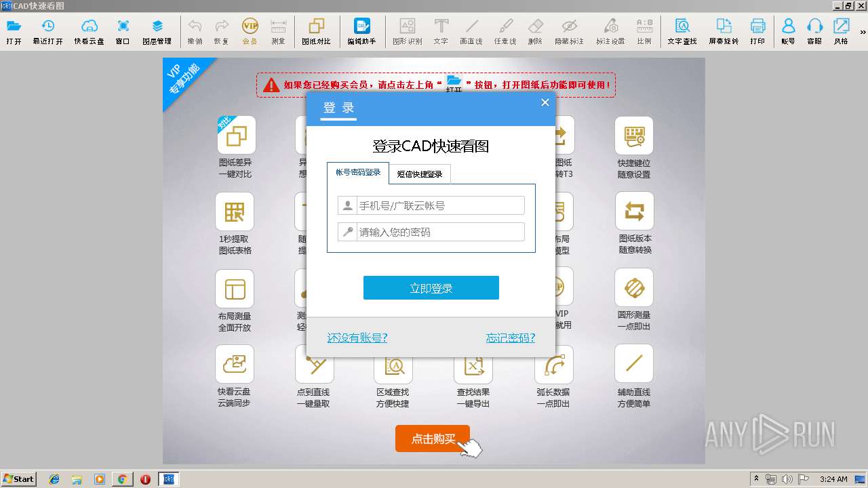The width and height of the screenshot is (868, 488).
Task: Toggle 隐藏标注 hide annotations
Action: pyautogui.click(x=570, y=32)
